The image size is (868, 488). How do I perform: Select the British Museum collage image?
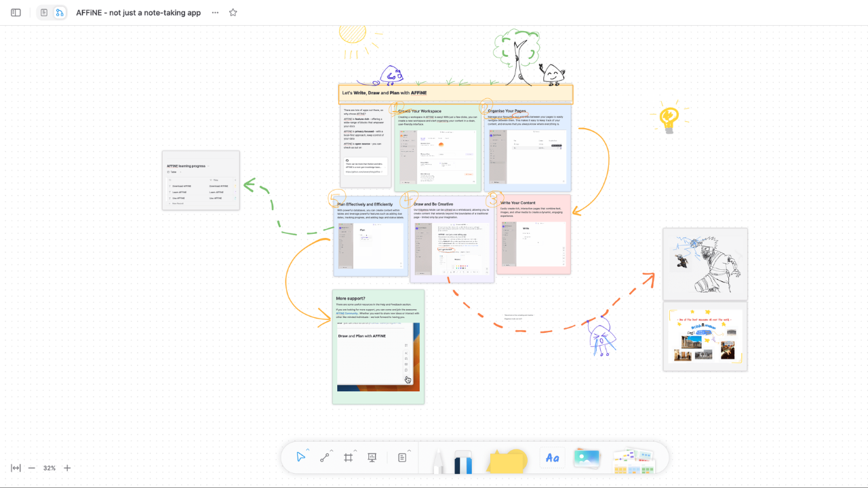point(705,336)
